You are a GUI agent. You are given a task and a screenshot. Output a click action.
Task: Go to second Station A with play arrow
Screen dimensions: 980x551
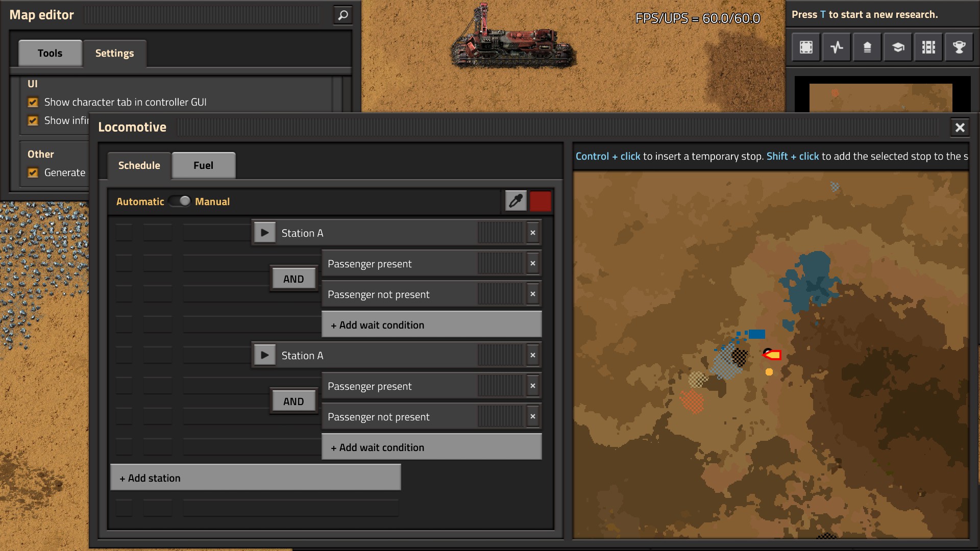[x=264, y=355]
